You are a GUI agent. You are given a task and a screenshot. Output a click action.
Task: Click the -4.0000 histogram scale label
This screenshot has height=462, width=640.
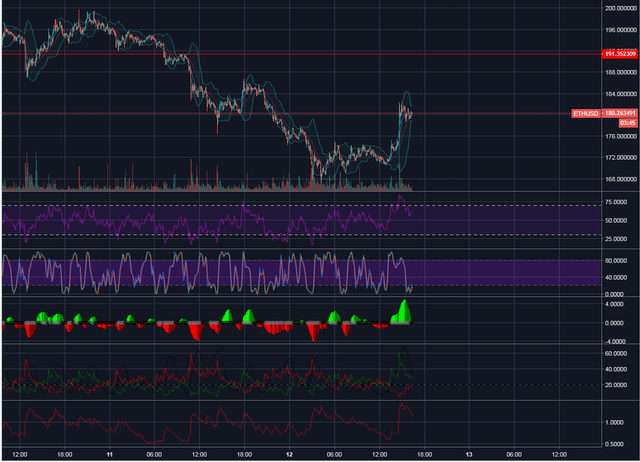[615, 341]
